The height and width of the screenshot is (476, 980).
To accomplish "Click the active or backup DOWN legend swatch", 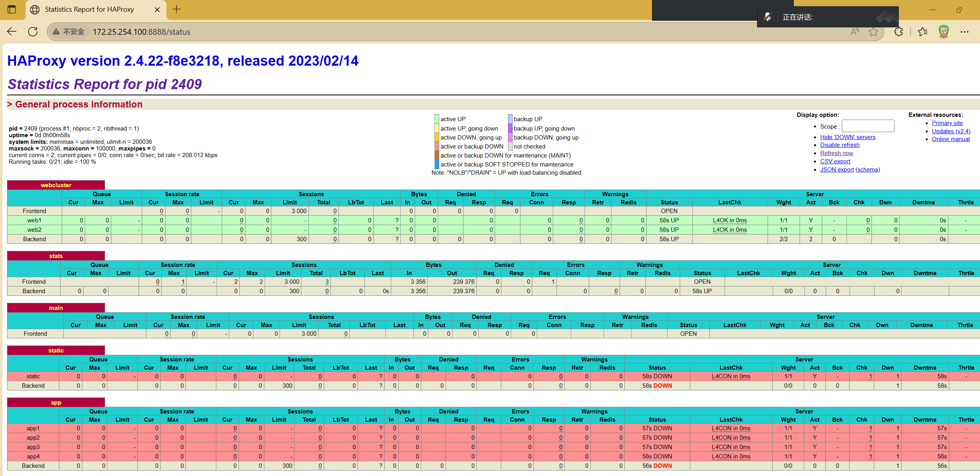I will point(437,146).
